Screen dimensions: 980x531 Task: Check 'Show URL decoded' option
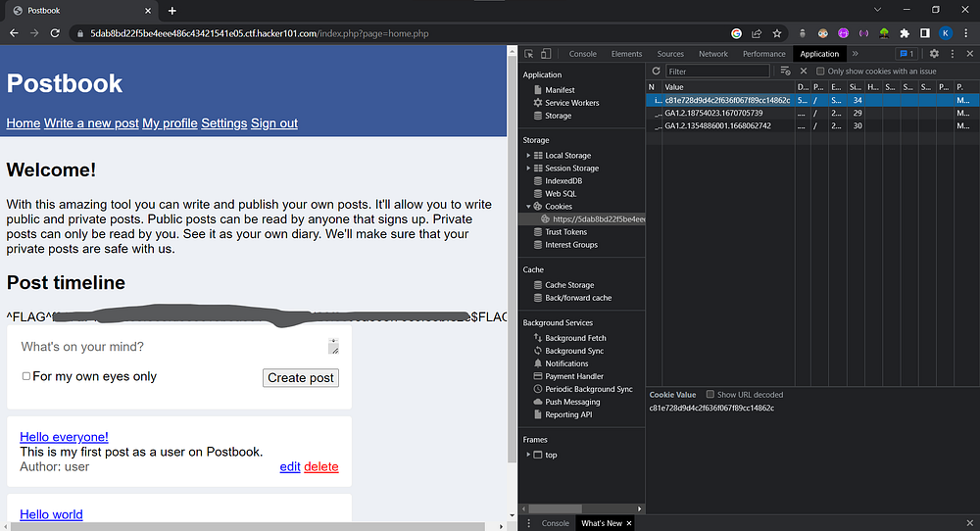710,395
